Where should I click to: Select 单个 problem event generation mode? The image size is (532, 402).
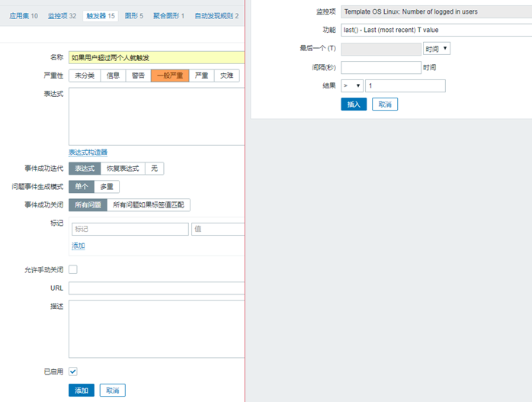pyautogui.click(x=82, y=186)
